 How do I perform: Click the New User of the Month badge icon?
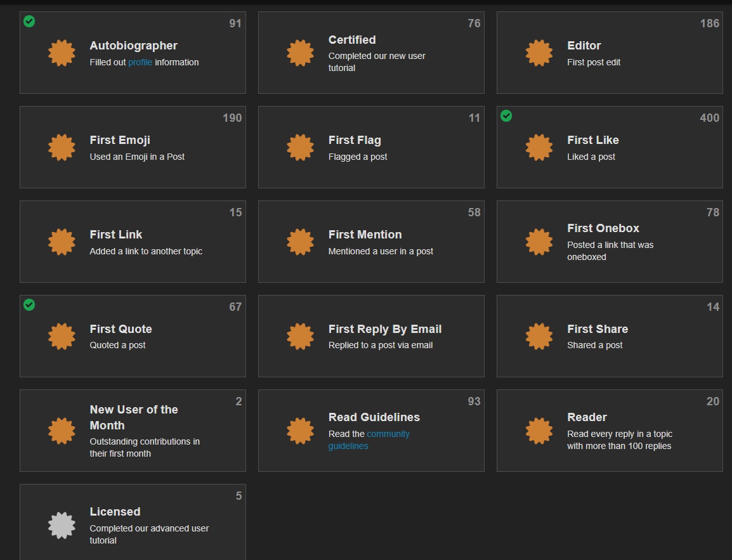coord(62,431)
